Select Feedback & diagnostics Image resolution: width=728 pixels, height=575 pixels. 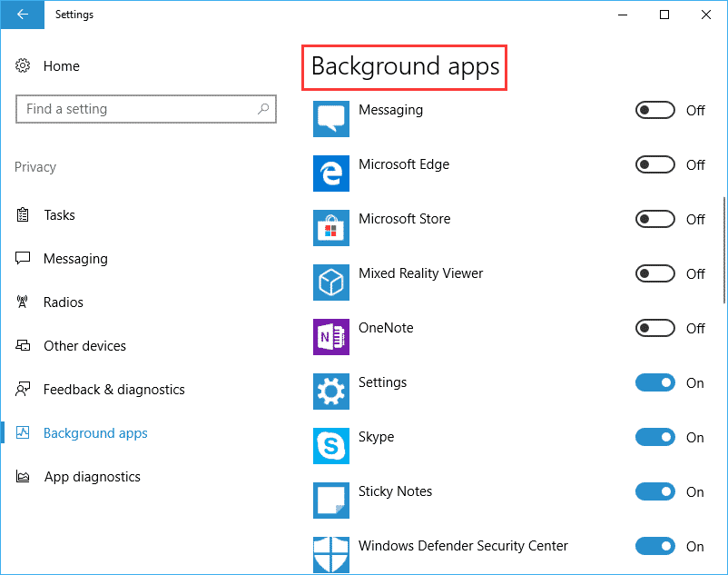pos(114,390)
